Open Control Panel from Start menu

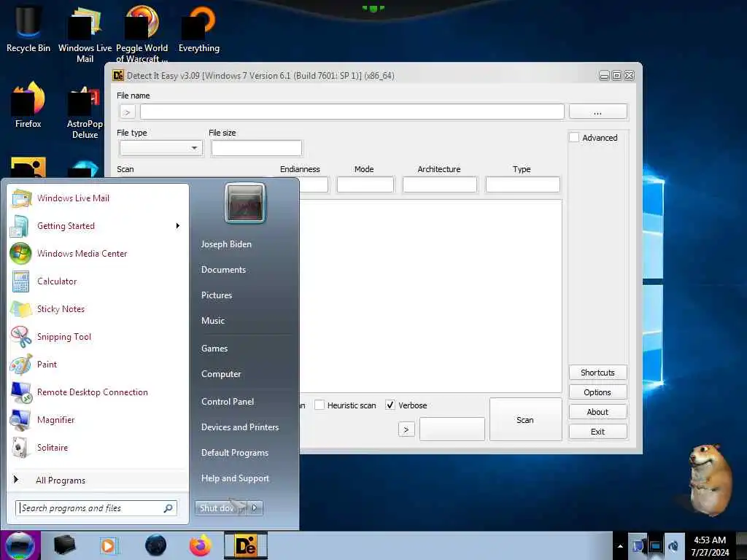[x=228, y=402]
